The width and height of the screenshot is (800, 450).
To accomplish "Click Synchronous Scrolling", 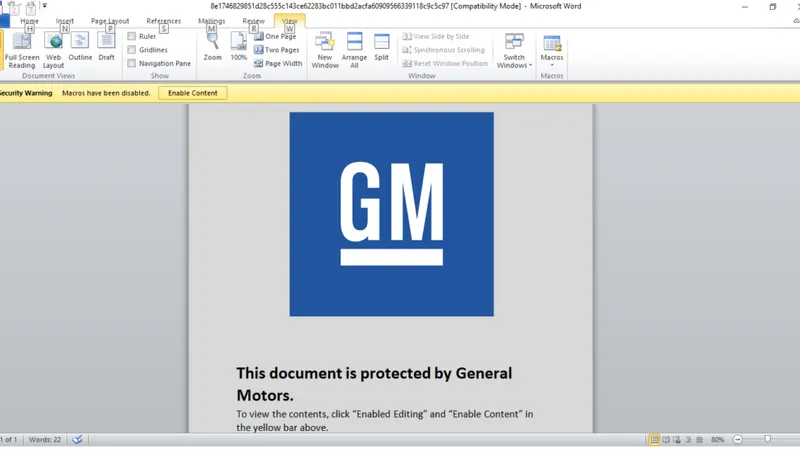I will pyautogui.click(x=443, y=50).
